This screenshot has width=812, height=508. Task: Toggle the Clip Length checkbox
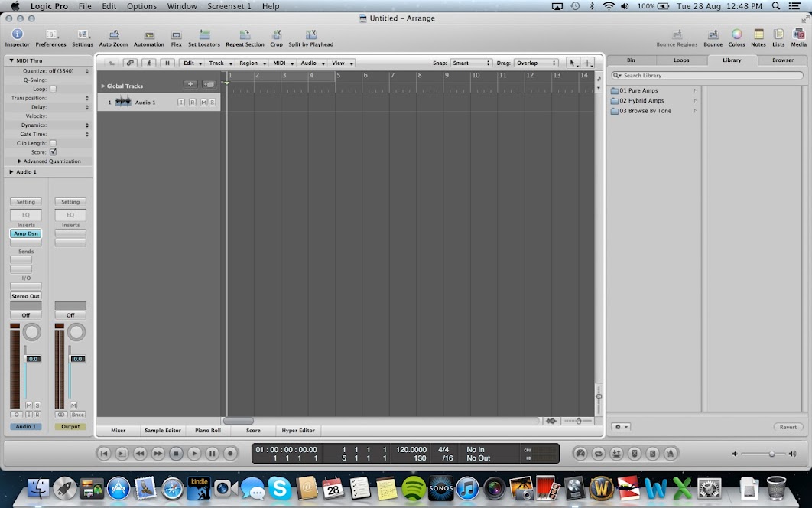[53, 143]
